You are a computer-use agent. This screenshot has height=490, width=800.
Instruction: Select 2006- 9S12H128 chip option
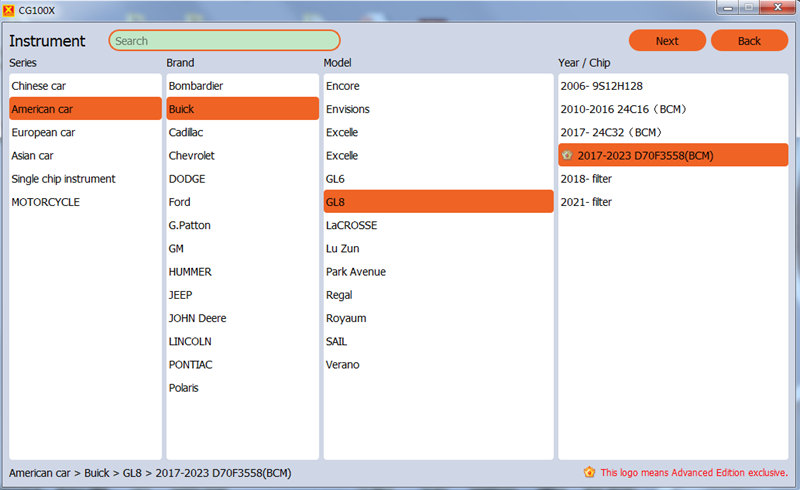click(602, 86)
